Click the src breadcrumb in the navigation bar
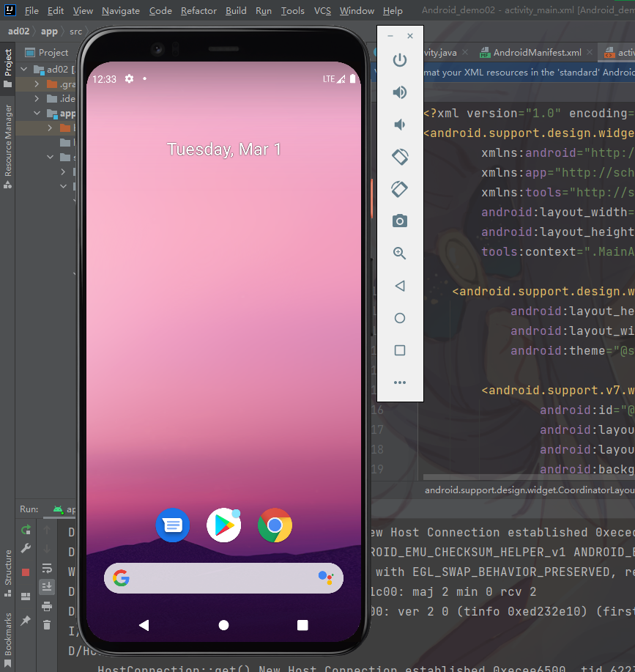The width and height of the screenshot is (635, 672). (x=75, y=32)
